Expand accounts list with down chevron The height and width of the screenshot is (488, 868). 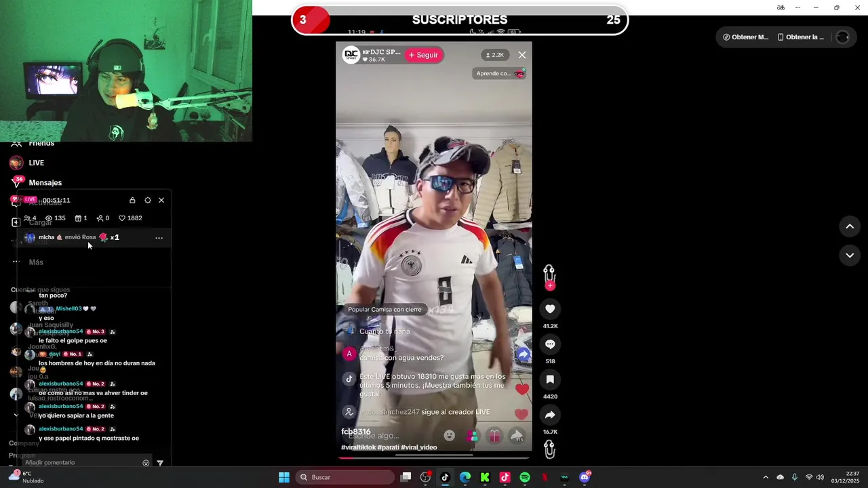pyautogui.click(x=16, y=415)
